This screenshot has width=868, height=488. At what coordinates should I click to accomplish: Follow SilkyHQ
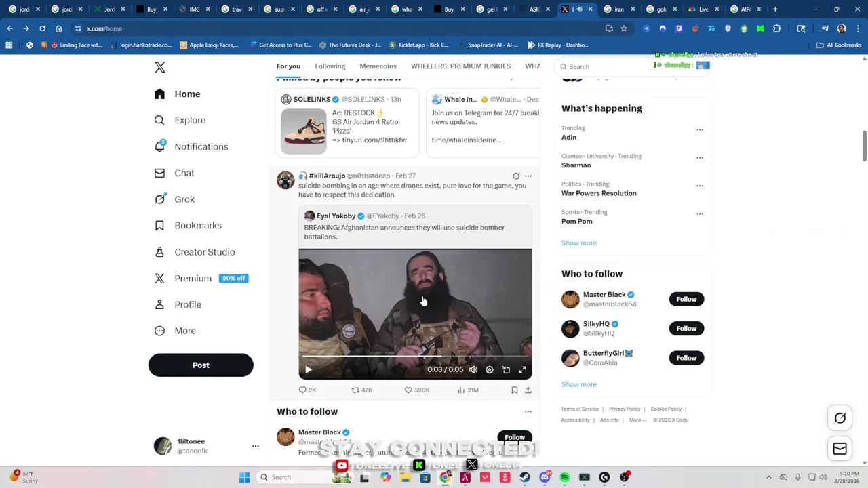coord(686,328)
